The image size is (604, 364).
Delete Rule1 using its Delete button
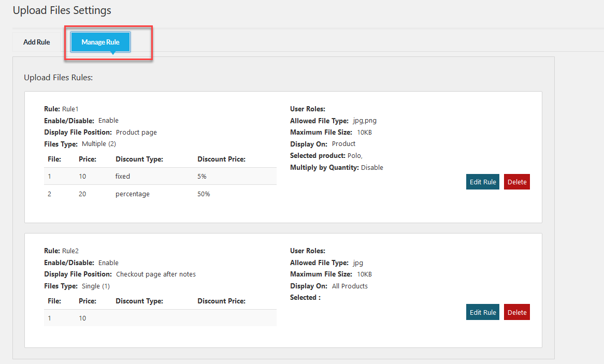coord(516,182)
